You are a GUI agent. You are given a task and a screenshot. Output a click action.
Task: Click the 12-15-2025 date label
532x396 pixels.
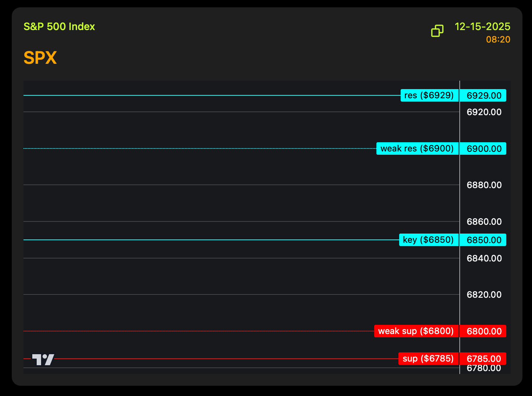click(x=482, y=27)
